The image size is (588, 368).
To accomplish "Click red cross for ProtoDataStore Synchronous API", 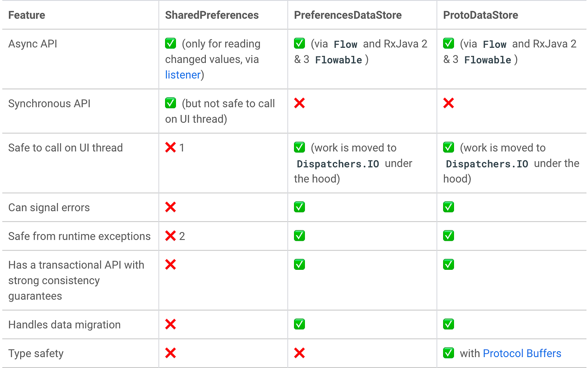I will pyautogui.click(x=449, y=103).
